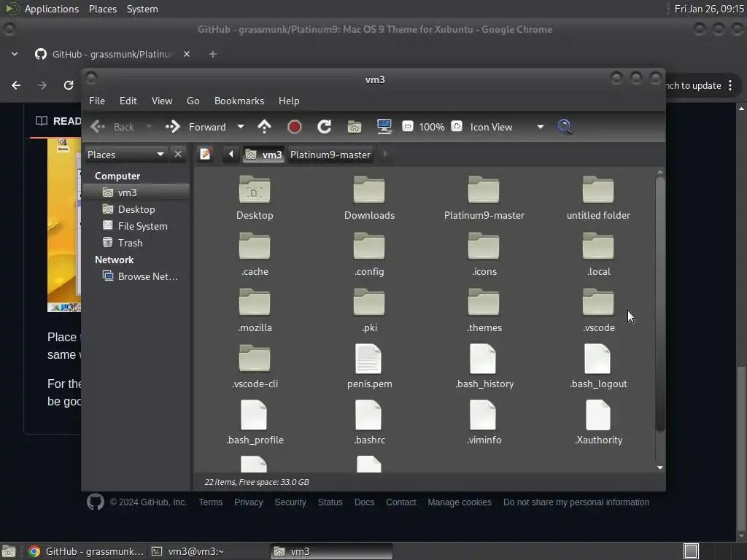Select the .icons folder
The width and height of the screenshot is (747, 560).
pyautogui.click(x=484, y=253)
